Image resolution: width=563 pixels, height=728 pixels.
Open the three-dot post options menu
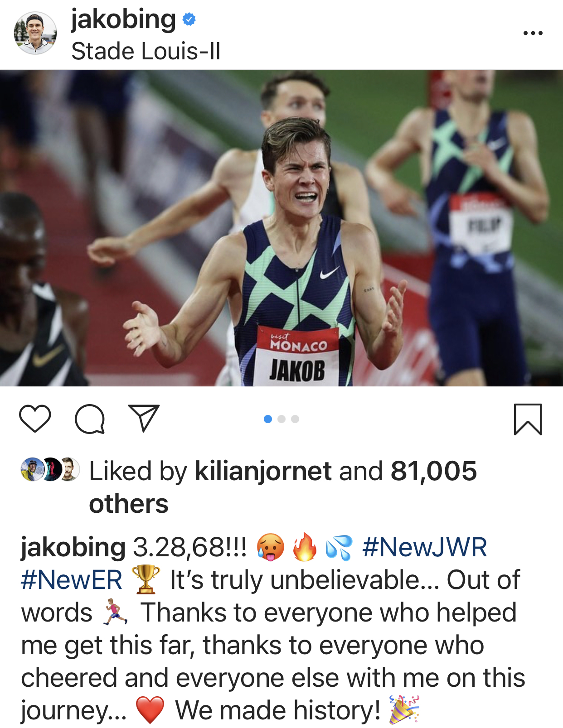(533, 33)
